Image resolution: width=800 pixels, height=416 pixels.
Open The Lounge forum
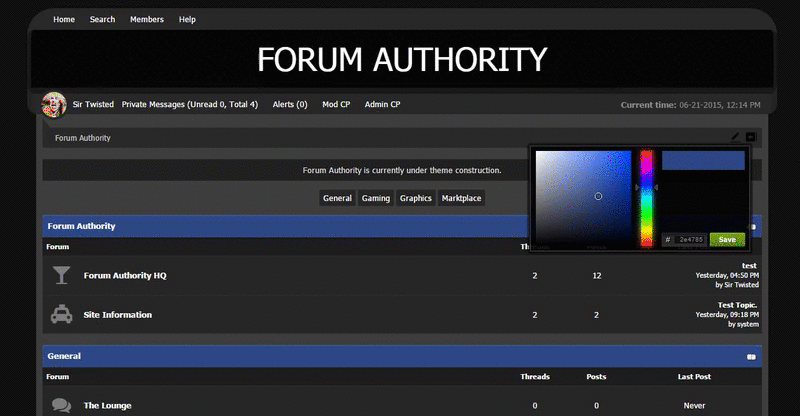tap(108, 406)
